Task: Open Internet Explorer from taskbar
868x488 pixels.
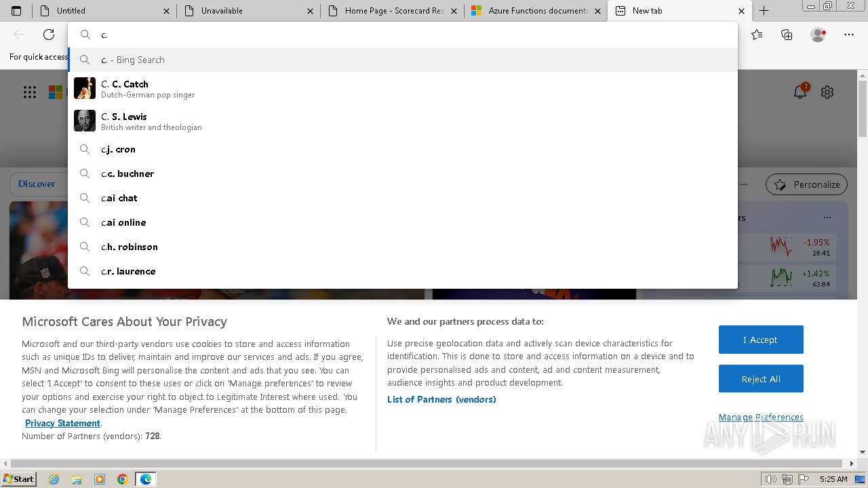Action: [x=54, y=479]
